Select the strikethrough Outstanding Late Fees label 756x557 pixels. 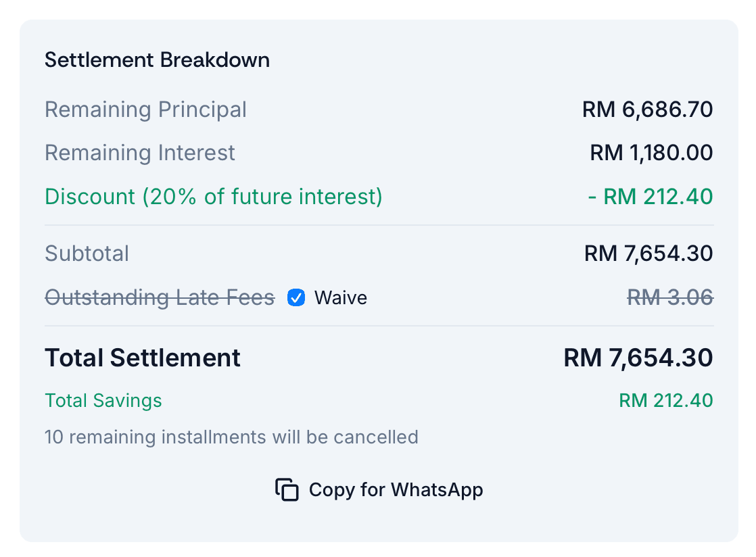[x=160, y=297]
